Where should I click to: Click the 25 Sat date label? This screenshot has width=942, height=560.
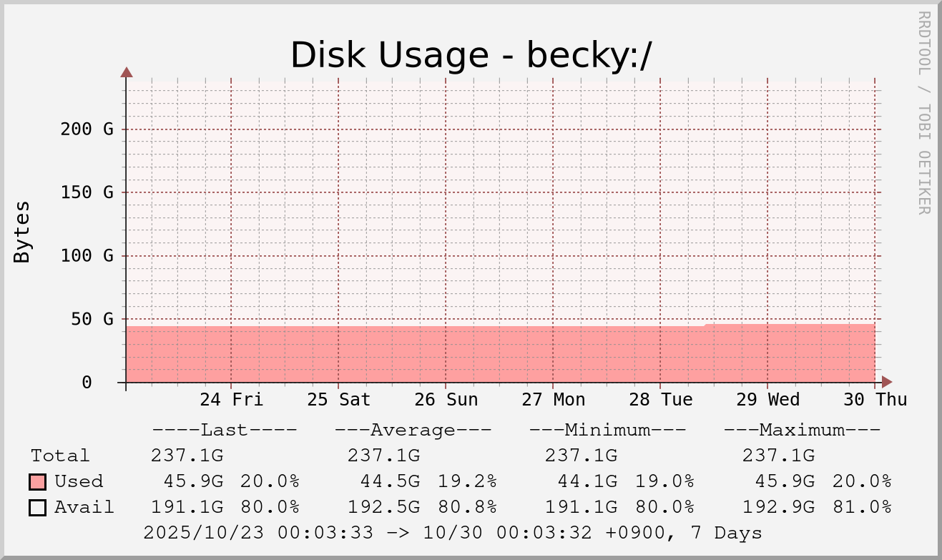(x=338, y=399)
